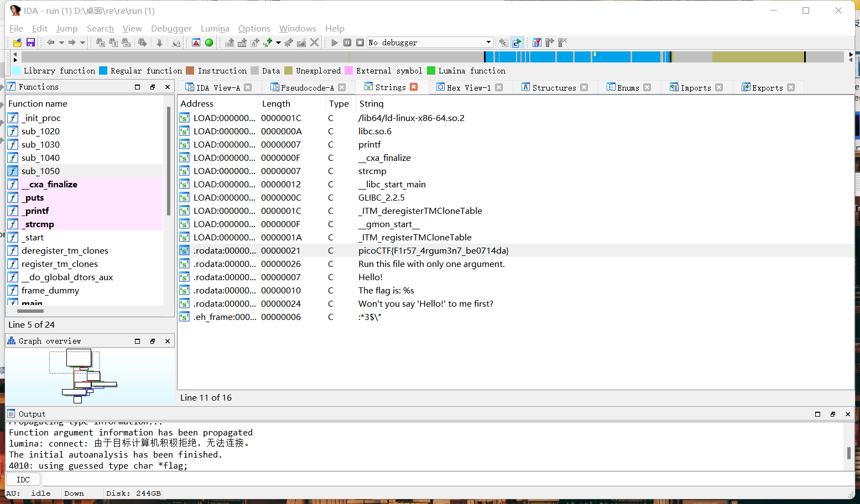The image size is (860, 504).
Task: Sort strings by Address column header
Action: pyautogui.click(x=218, y=103)
